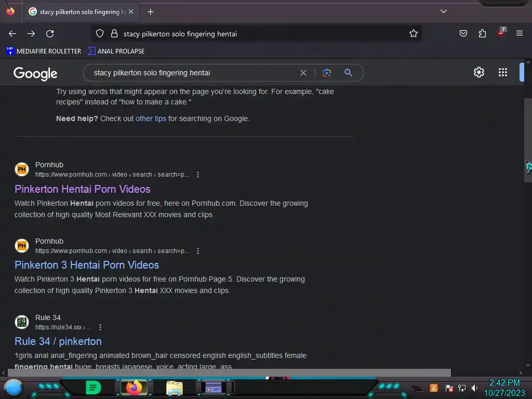
Task: Expand the list all tabs chevron
Action: point(444,11)
